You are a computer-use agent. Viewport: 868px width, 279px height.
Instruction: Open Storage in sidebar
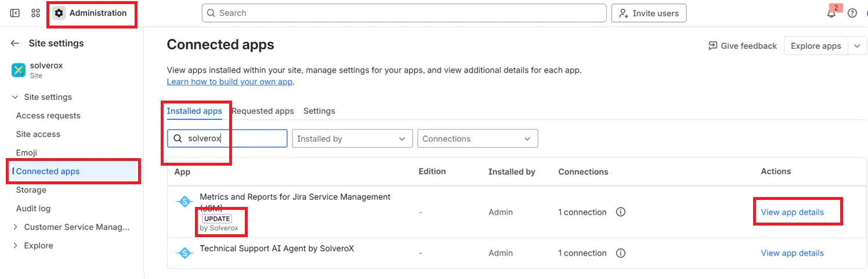pos(31,190)
